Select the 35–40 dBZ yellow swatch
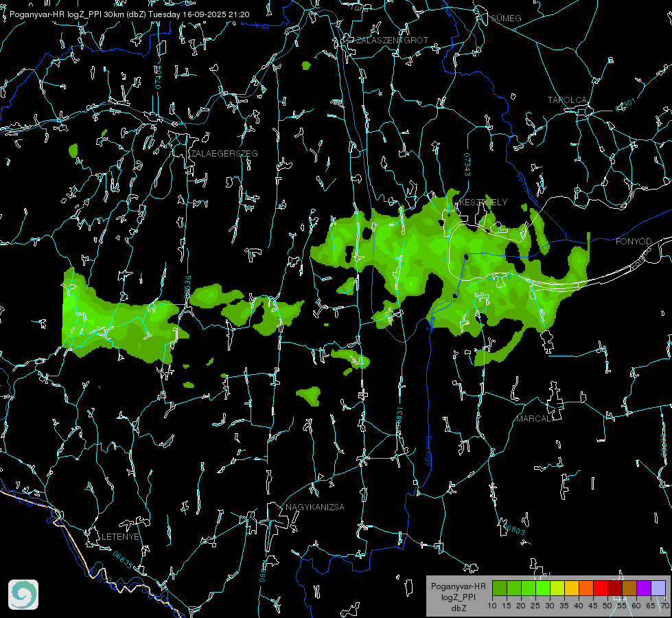Screen dimensions: 672x618 pos(572,588)
